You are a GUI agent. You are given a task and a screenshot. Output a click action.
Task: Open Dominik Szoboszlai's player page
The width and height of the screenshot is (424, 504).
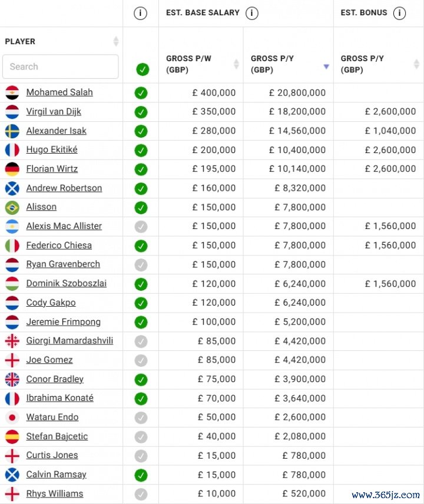tap(66, 283)
